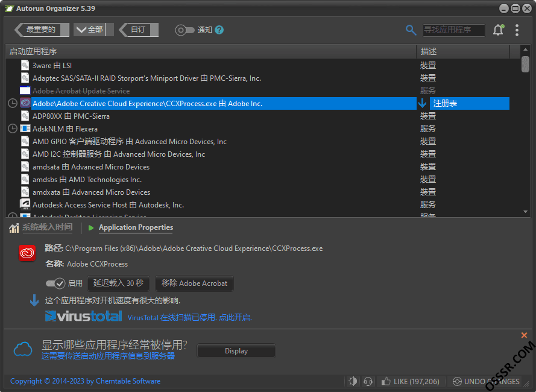Screen dimensions: 536x392
Task: Click the list scrollbar down arrow
Action: click(x=525, y=212)
